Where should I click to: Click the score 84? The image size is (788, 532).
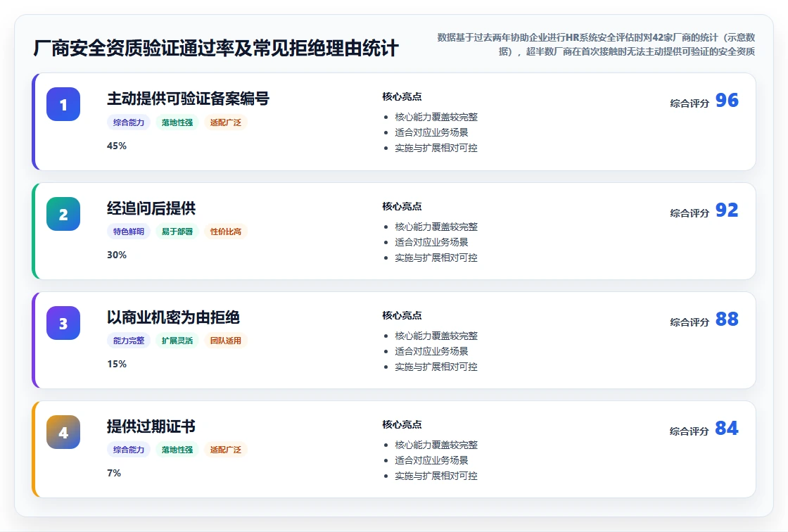(727, 429)
